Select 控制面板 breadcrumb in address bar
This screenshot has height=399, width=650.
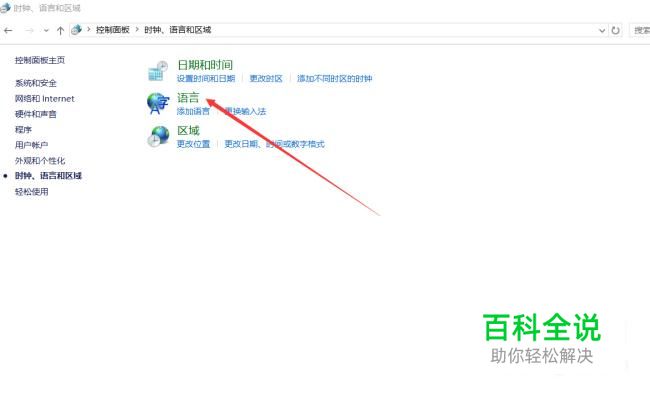pyautogui.click(x=113, y=30)
